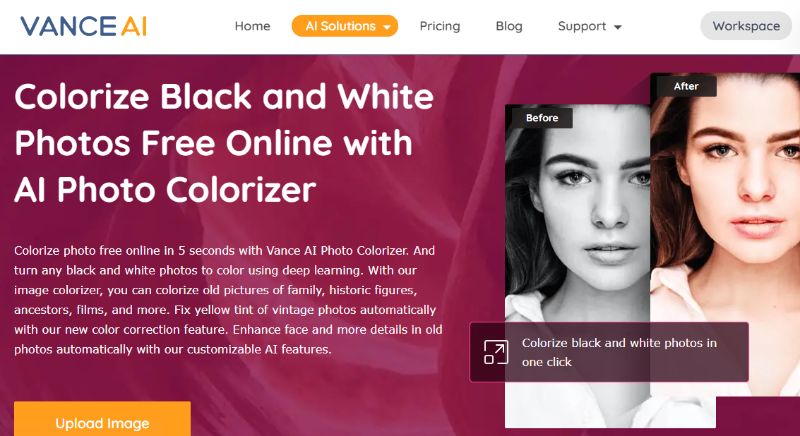Click the heading line 'AI Photo Colorizer'

click(x=165, y=190)
